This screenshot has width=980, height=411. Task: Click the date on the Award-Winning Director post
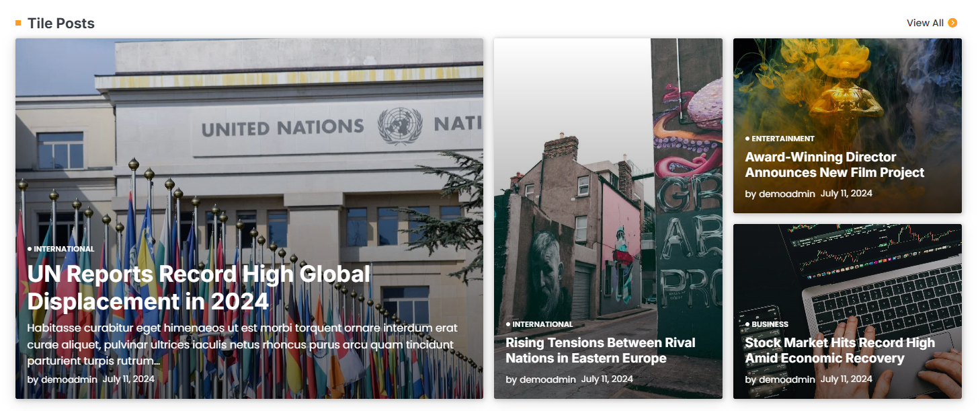tap(846, 193)
